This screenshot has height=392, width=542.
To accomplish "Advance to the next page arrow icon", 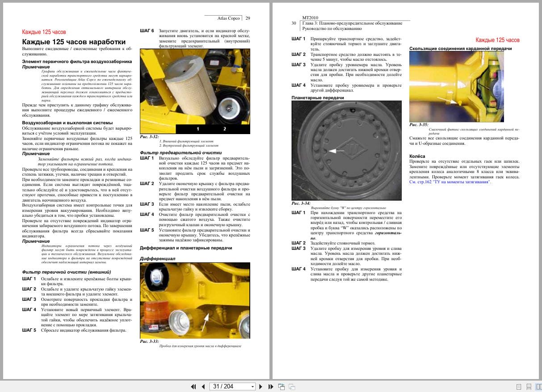I will click(261, 386).
